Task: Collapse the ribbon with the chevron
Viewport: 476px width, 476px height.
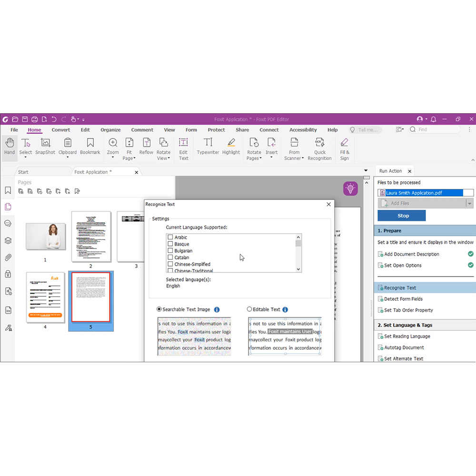Action: point(473,159)
